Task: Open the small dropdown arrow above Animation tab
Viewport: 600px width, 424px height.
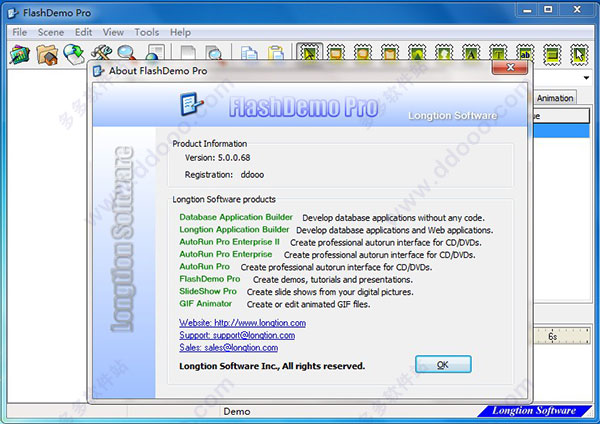Action: 586,78
